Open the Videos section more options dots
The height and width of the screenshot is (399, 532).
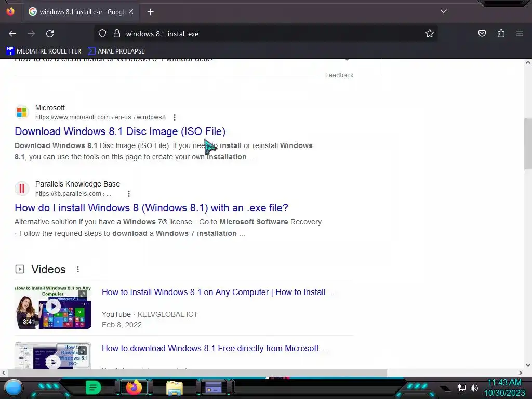point(78,269)
